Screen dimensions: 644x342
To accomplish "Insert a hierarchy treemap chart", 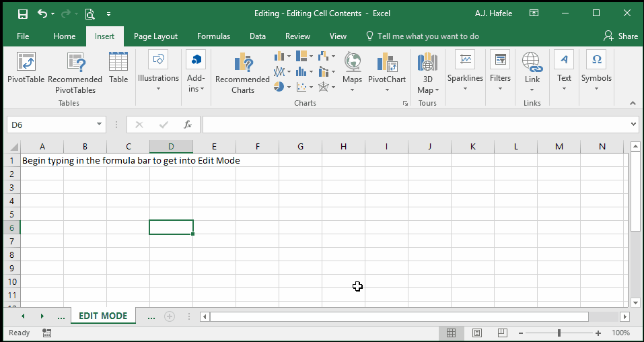I will coord(304,55).
